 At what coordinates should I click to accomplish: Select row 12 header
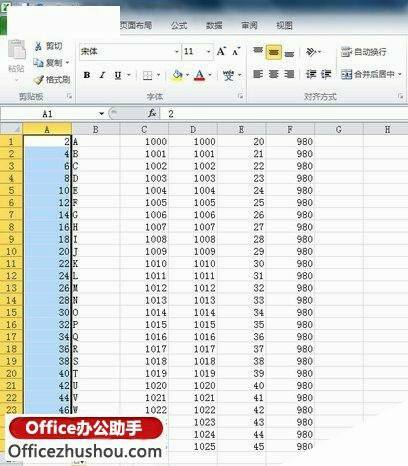click(x=11, y=276)
